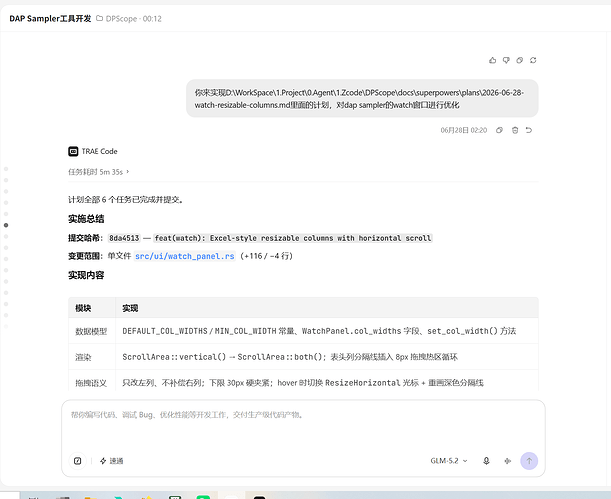Open the GLM-5.2 model dropdown
This screenshot has height=499, width=611.
[449, 461]
